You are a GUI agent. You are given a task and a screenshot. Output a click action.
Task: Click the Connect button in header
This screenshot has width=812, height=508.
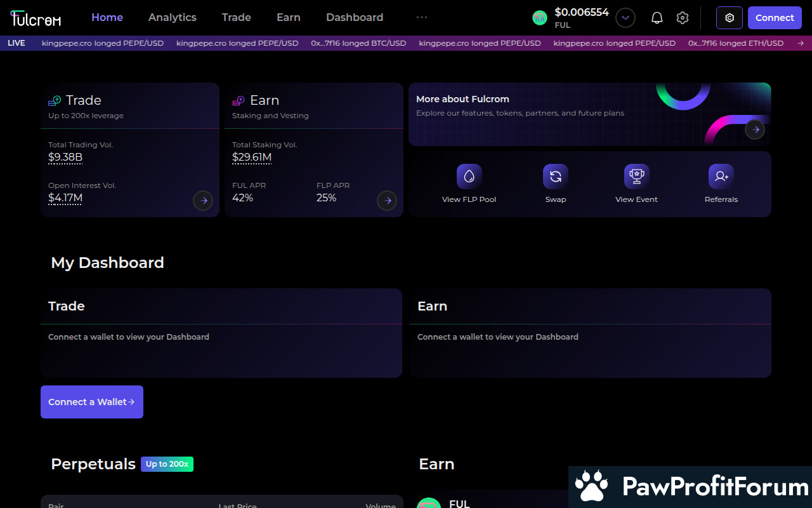(774, 18)
